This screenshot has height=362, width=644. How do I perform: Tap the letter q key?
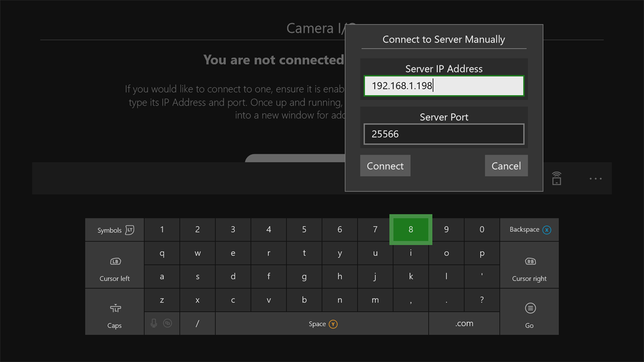tap(162, 253)
